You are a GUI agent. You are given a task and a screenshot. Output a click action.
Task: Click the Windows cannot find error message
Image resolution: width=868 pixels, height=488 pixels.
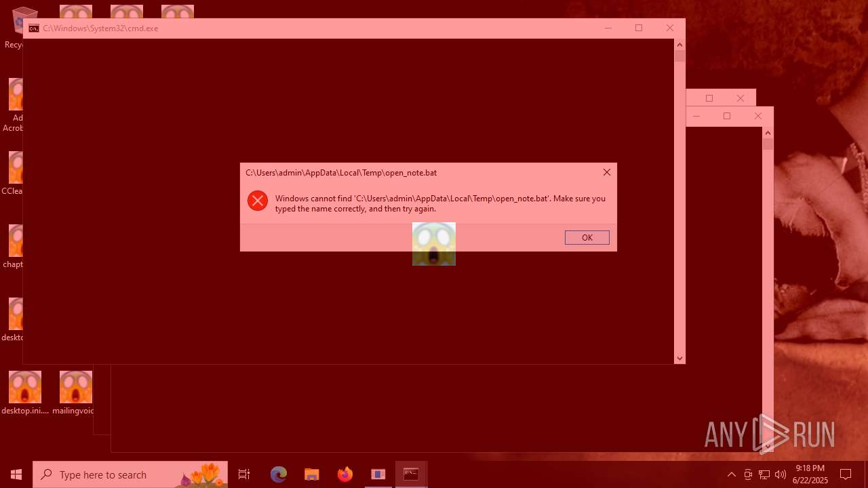(x=440, y=203)
